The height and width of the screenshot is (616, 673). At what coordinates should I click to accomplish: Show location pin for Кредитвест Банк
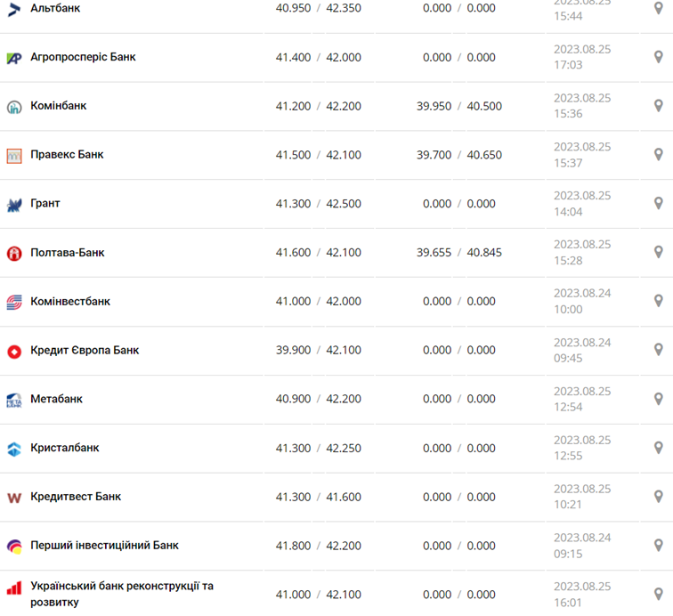coord(658,497)
